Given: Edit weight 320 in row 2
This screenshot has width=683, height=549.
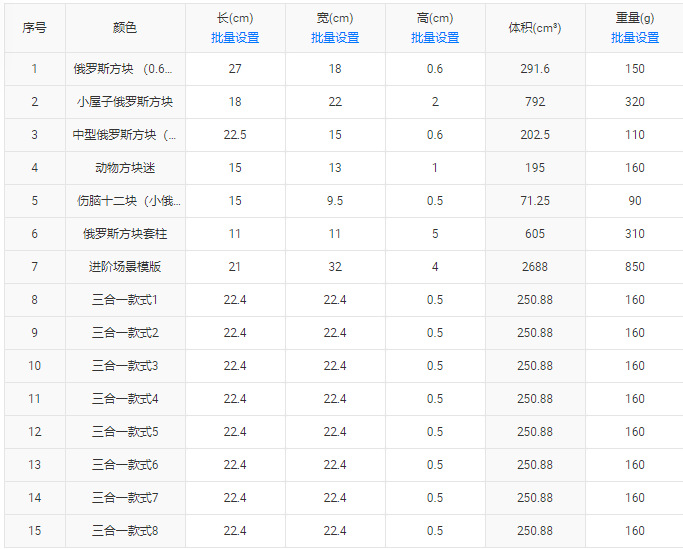Looking at the screenshot, I should (635, 102).
